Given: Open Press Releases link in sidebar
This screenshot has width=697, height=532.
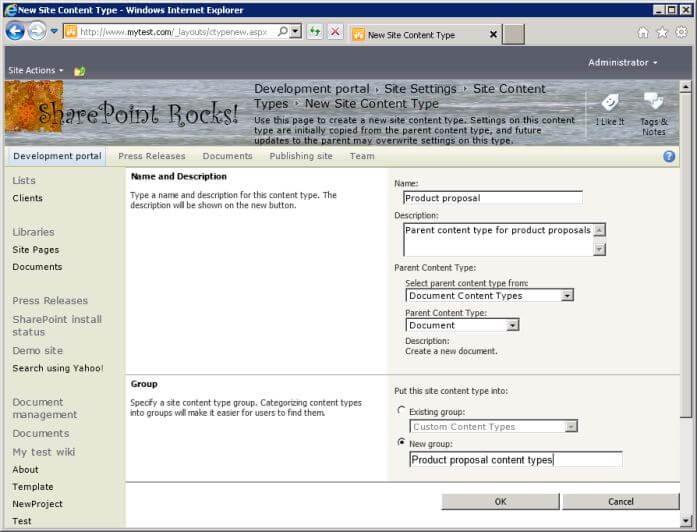Looking at the screenshot, I should 50,300.
